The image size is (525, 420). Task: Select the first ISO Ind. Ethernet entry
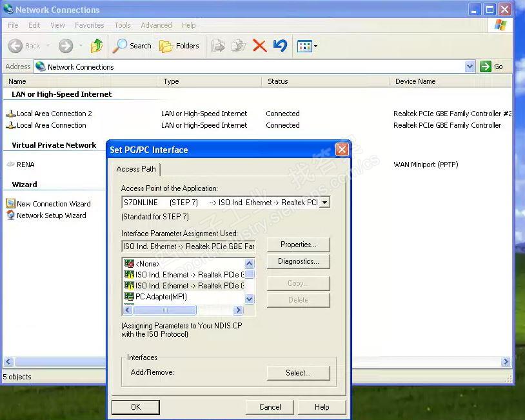[x=184, y=275]
